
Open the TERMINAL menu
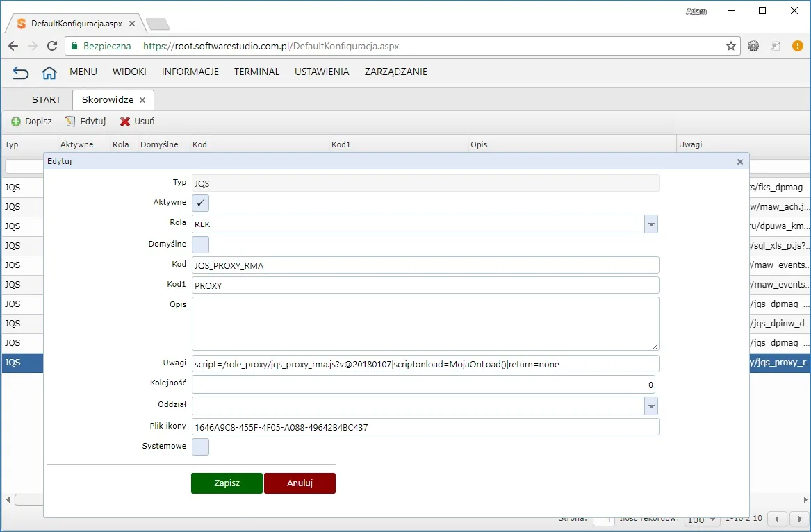[x=256, y=72]
